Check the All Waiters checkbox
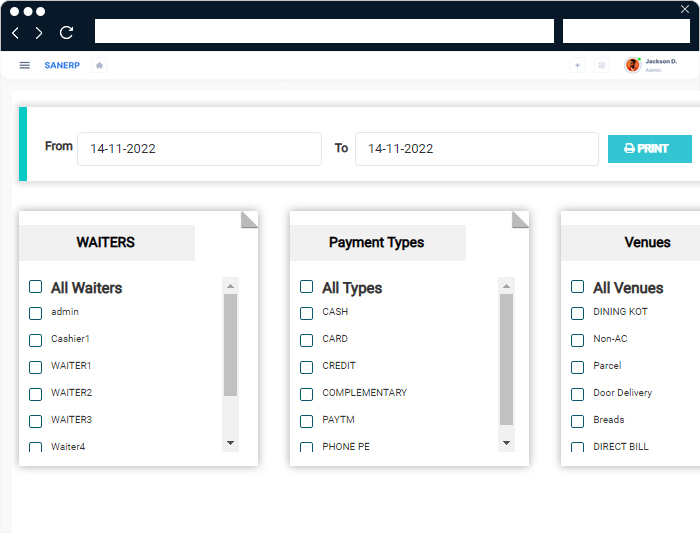Image resolution: width=700 pixels, height=533 pixels. pyautogui.click(x=36, y=287)
